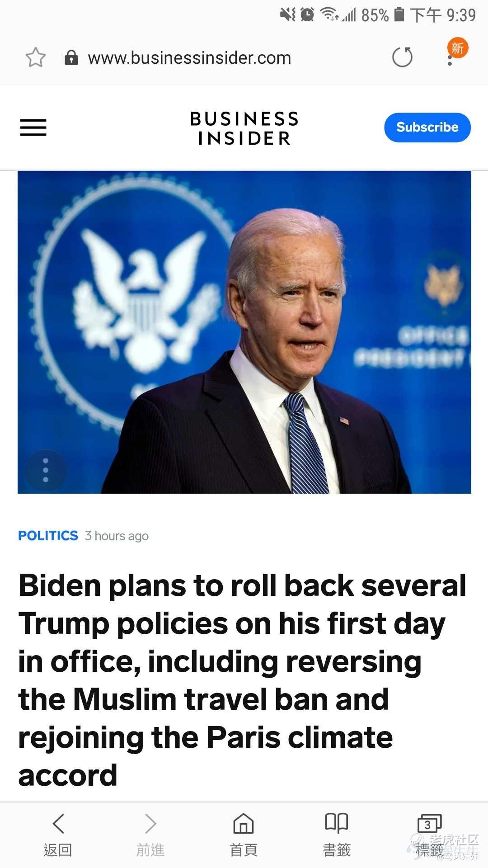
Task: Tap the padlock security icon
Action: pos(71,57)
